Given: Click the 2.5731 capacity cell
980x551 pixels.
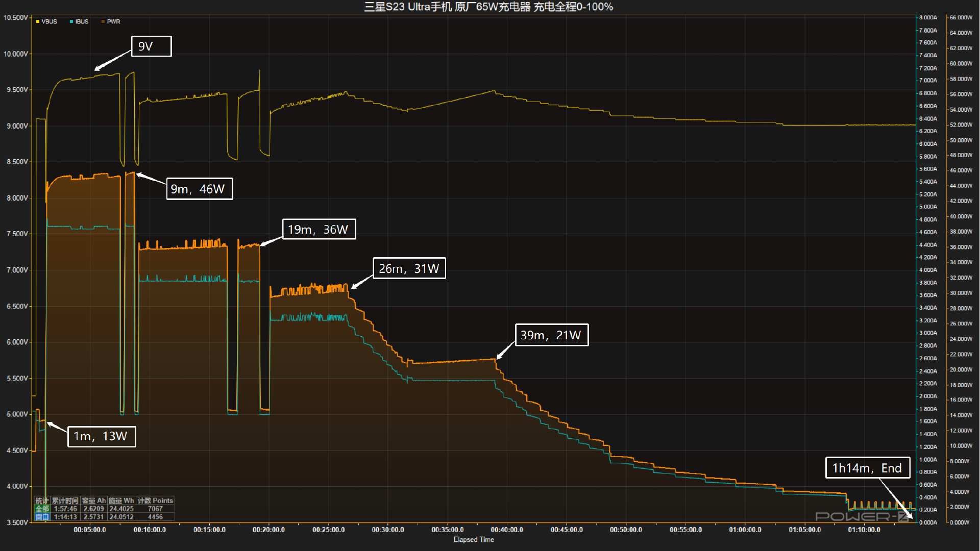Looking at the screenshot, I should [x=93, y=517].
